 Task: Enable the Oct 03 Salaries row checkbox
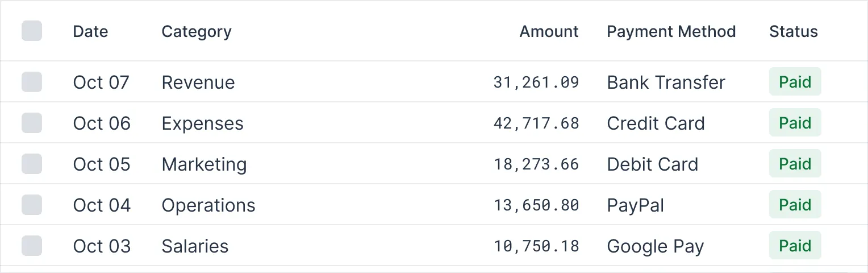[x=32, y=246]
